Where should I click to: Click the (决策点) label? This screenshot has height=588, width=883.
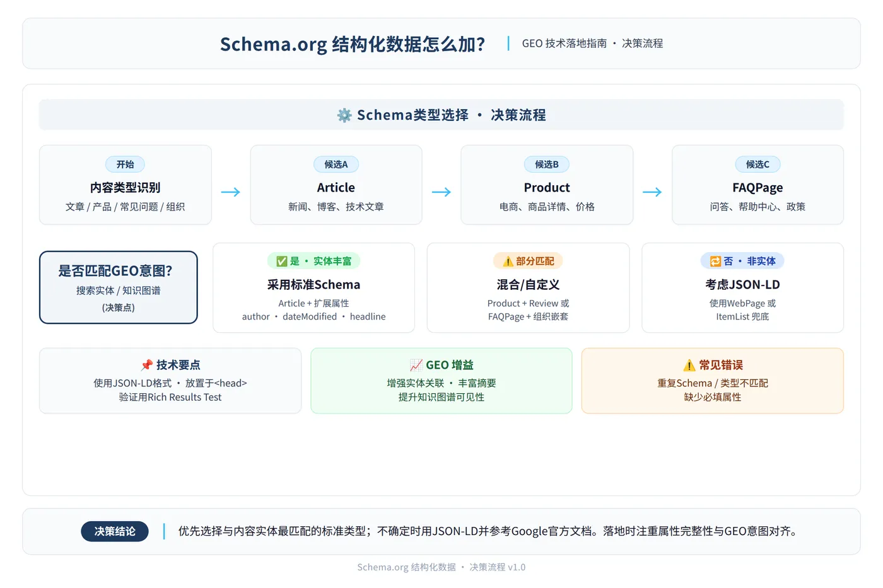coord(119,308)
